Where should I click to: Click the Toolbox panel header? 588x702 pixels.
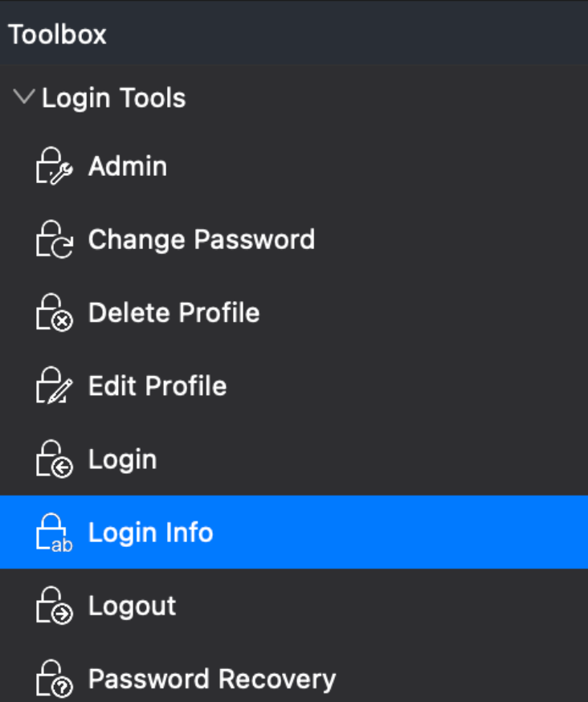pyautogui.click(x=58, y=35)
